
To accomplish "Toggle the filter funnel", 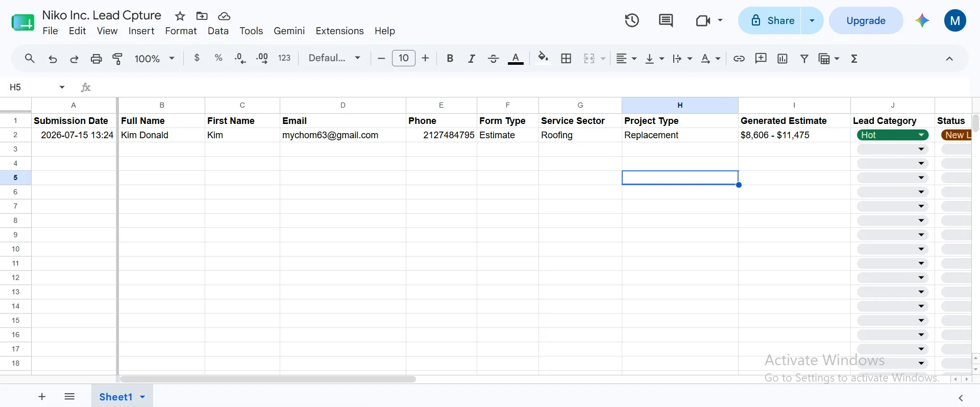I will pos(804,58).
